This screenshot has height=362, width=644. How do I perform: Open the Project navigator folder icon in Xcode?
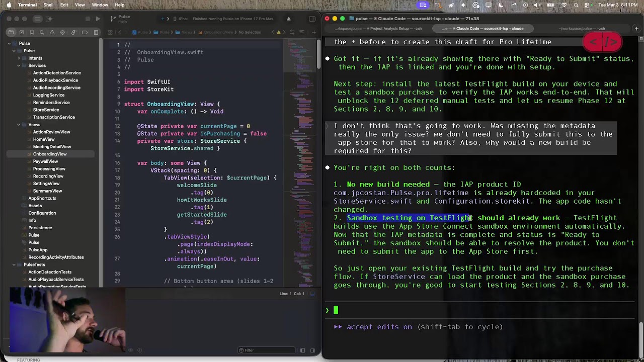[11, 32]
